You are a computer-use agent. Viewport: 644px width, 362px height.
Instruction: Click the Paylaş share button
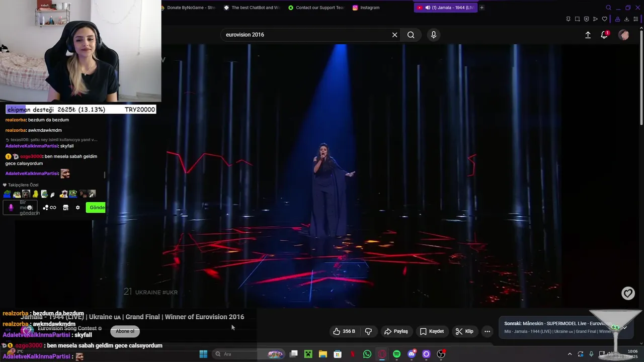pos(396,331)
